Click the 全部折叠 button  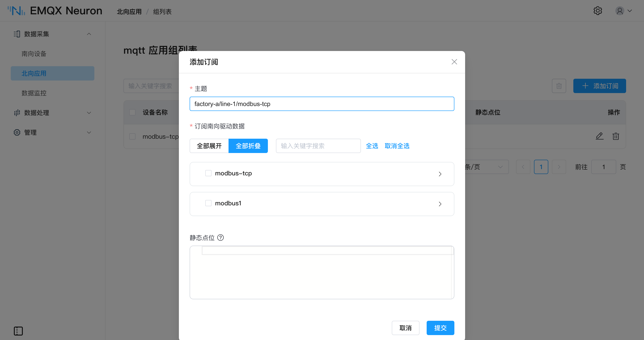(x=248, y=146)
